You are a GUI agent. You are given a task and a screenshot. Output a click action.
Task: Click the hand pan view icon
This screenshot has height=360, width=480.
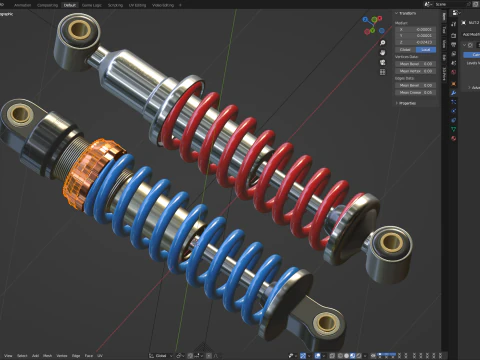[383, 52]
